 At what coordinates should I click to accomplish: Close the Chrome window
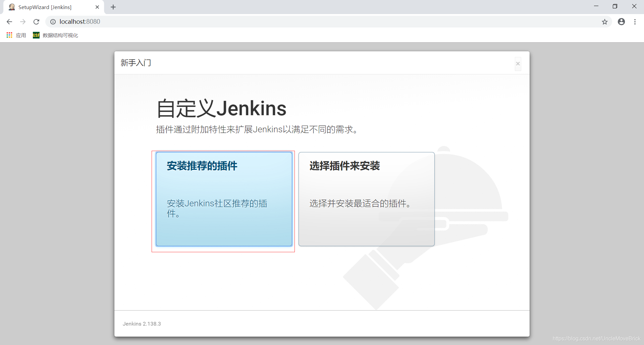click(634, 6)
